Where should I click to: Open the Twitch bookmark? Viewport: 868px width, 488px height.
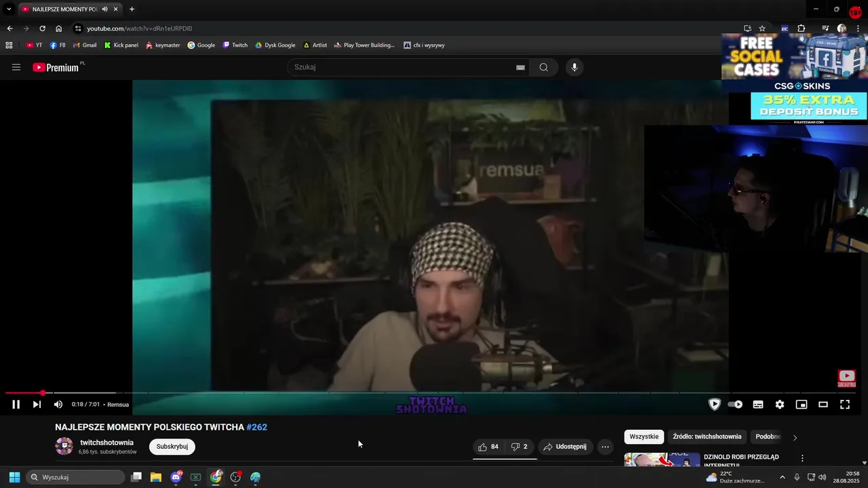click(x=235, y=45)
